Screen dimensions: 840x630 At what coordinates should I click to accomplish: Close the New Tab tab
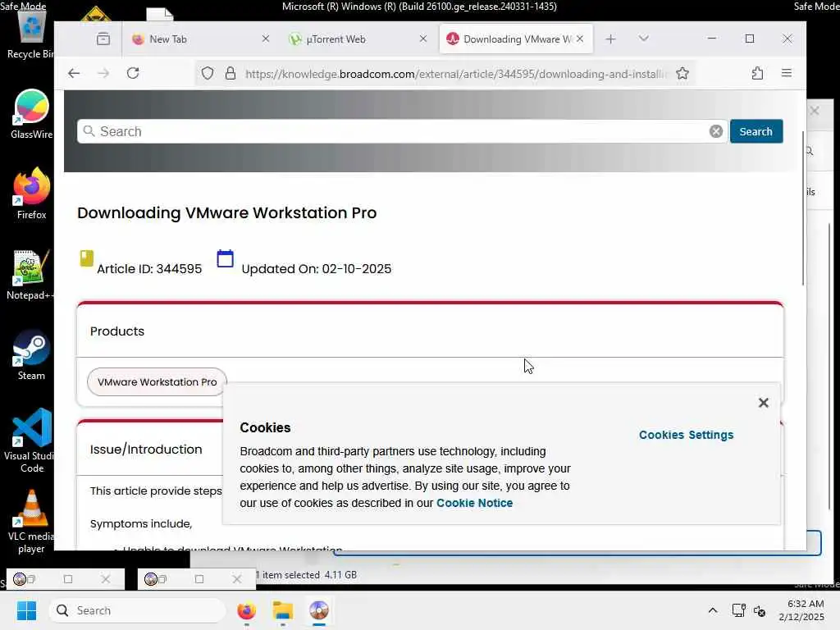pyautogui.click(x=265, y=39)
